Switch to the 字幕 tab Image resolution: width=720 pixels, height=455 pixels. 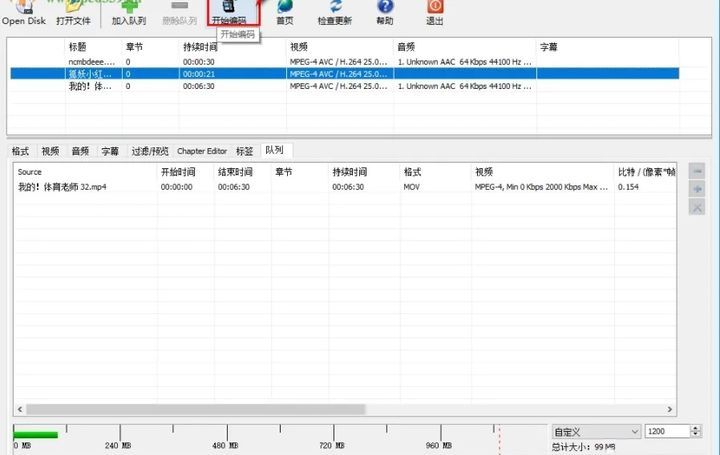(110, 151)
